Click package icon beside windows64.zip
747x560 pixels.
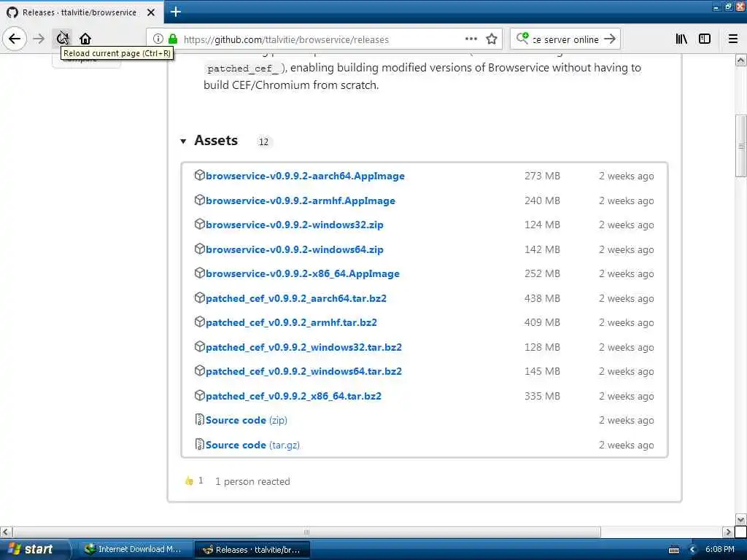(200, 249)
